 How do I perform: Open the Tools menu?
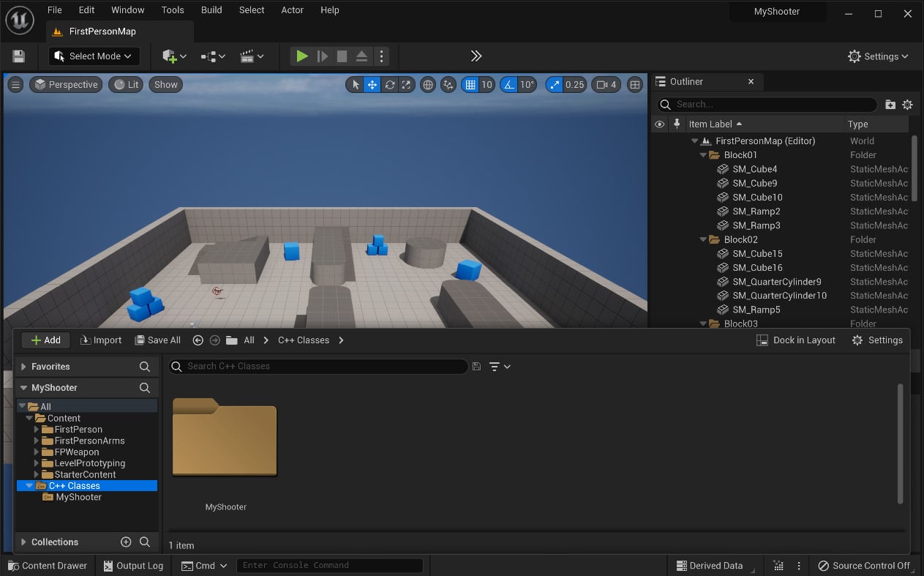(173, 10)
